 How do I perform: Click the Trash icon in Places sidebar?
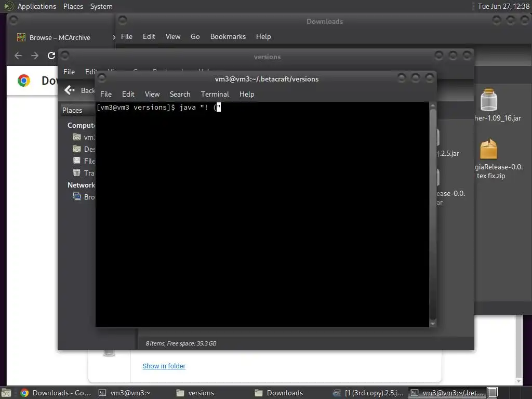tap(77, 172)
